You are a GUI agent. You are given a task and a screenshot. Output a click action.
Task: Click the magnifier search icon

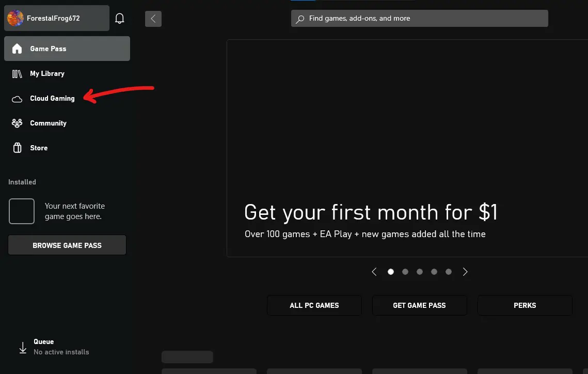[300, 19]
